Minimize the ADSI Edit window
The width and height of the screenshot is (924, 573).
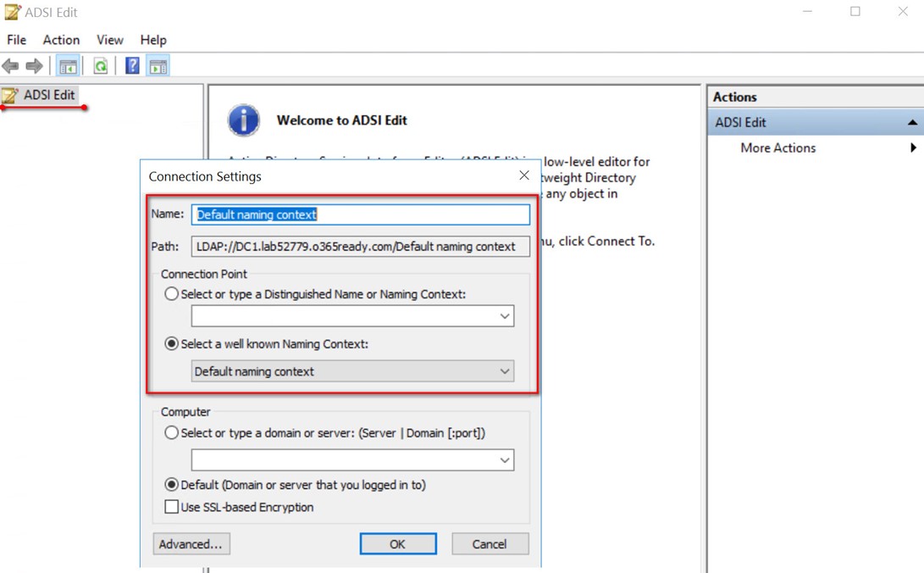coord(807,11)
